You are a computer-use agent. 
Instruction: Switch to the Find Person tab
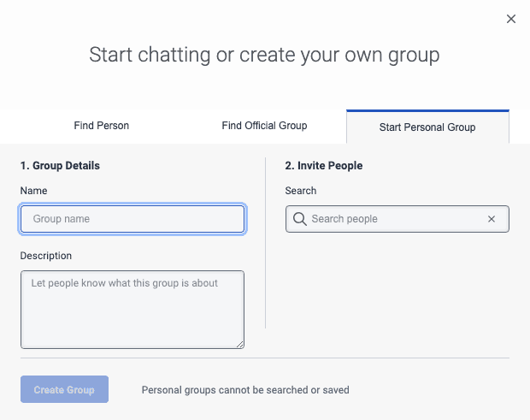[102, 126]
